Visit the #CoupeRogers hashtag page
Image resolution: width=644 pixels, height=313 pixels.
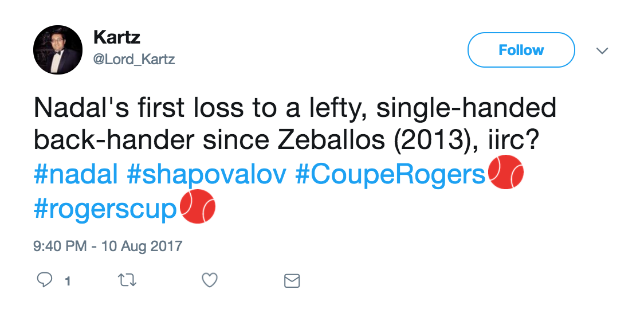[x=390, y=174]
